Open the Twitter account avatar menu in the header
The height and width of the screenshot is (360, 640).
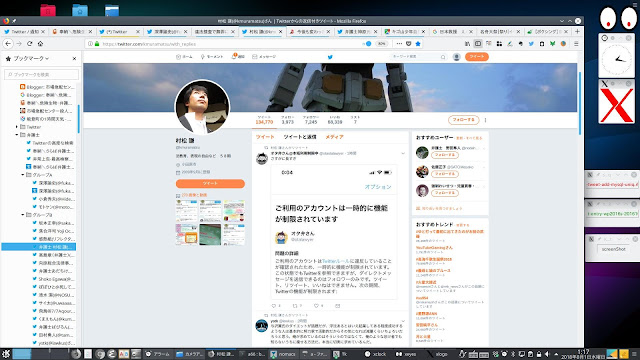click(457, 57)
